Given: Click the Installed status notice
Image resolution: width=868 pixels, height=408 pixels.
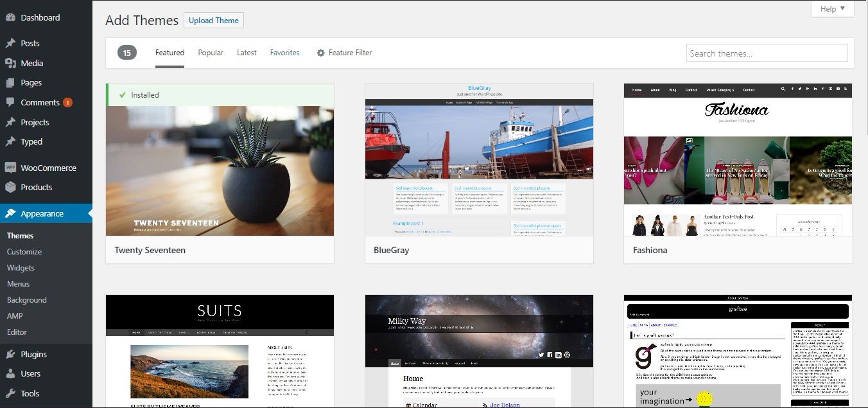Looking at the screenshot, I should (x=220, y=95).
